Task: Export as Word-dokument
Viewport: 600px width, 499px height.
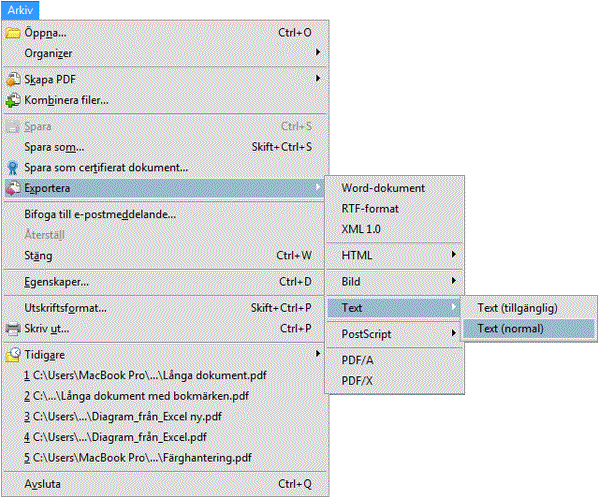Action: tap(383, 188)
